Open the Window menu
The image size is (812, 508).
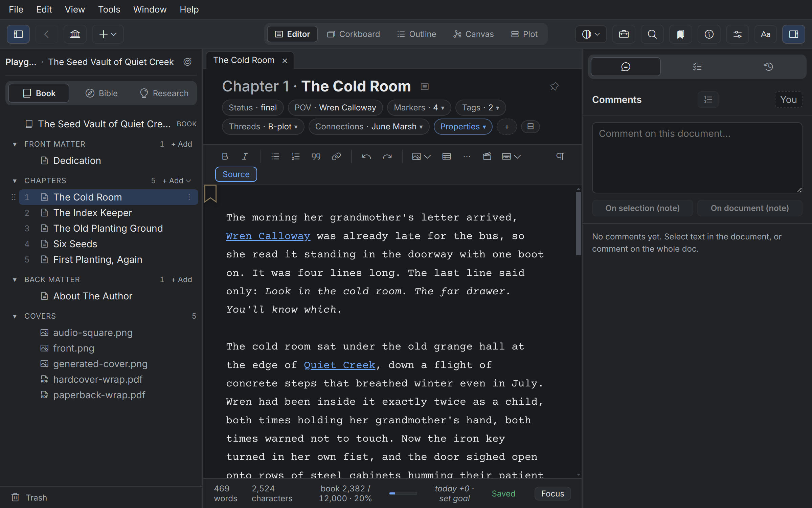(150, 9)
